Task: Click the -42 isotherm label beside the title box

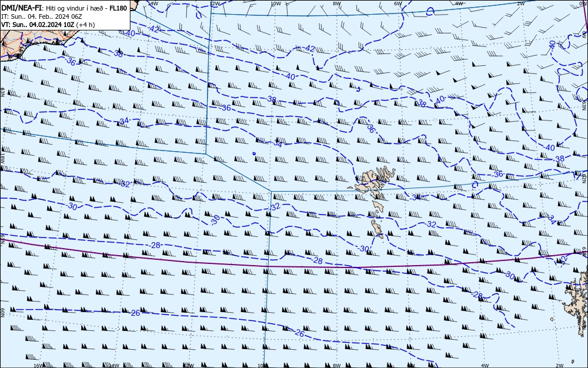Action: point(153,29)
